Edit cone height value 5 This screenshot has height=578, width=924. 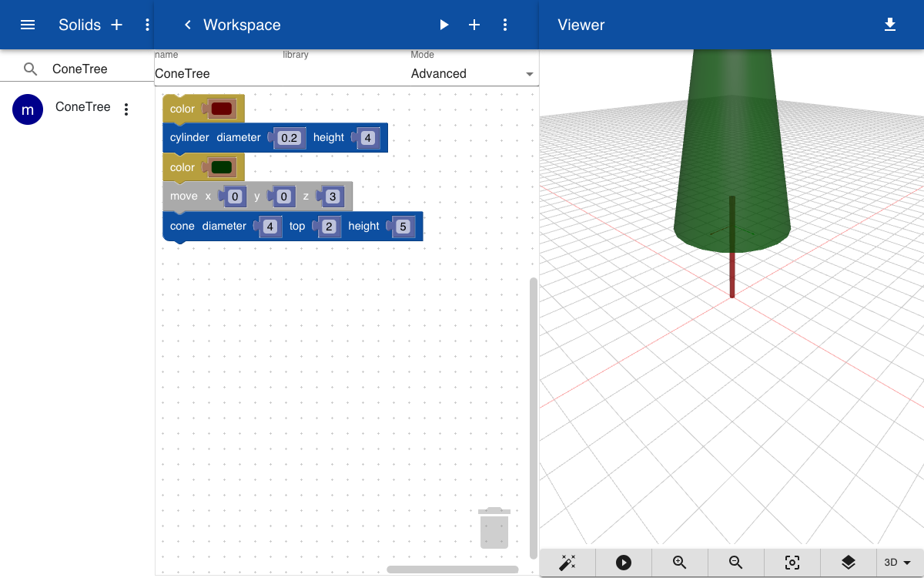pos(402,227)
